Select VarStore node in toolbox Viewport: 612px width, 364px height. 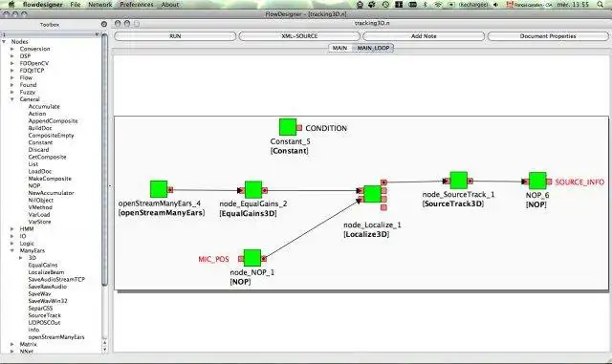(x=40, y=222)
